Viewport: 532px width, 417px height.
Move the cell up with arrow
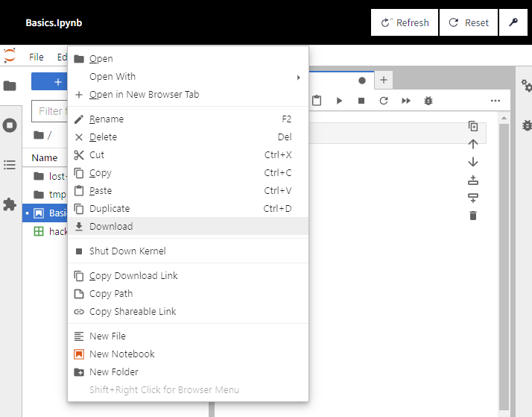click(472, 144)
